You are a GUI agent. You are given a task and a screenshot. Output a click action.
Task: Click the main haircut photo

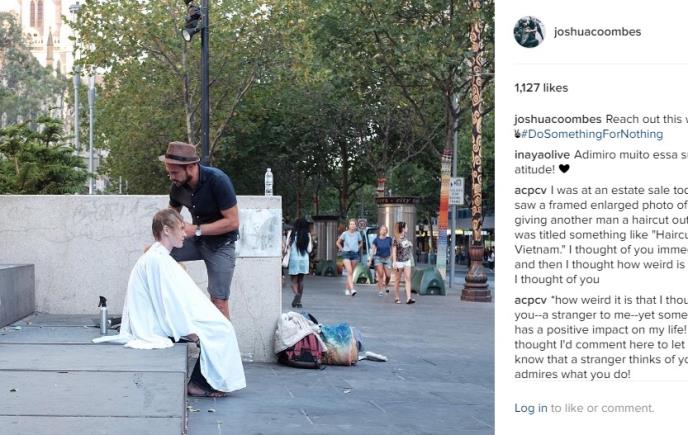click(247, 217)
